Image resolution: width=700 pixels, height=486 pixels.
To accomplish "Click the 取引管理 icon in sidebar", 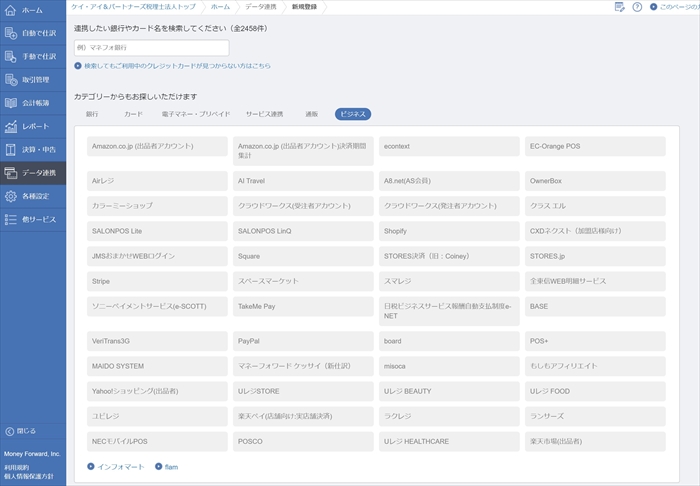I will [x=11, y=79].
